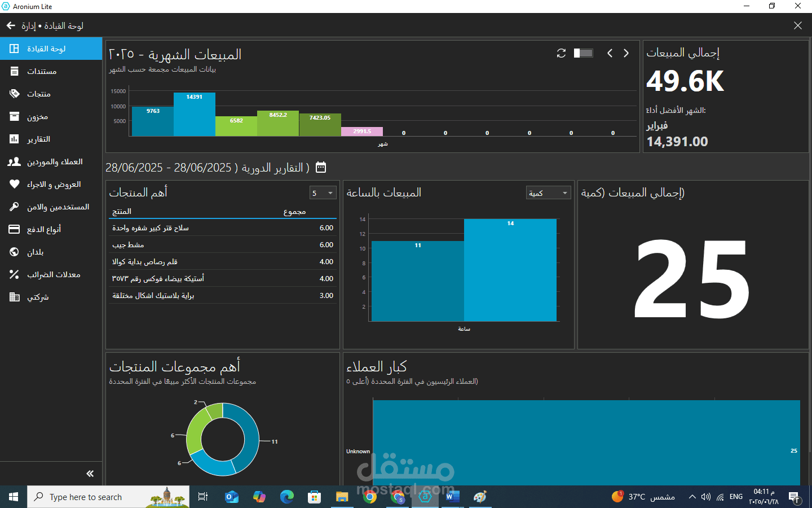
Task: Open the periodic reports date calendar
Action: (321, 167)
